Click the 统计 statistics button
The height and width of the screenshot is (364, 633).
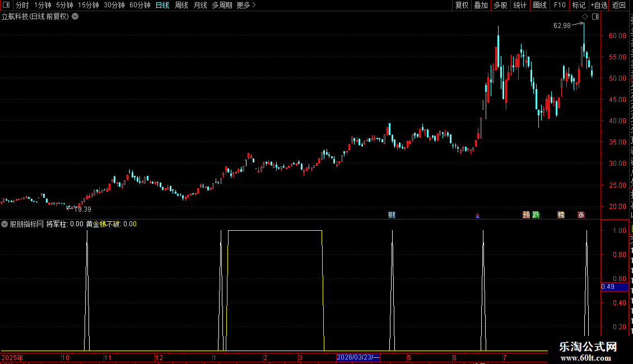[519, 5]
